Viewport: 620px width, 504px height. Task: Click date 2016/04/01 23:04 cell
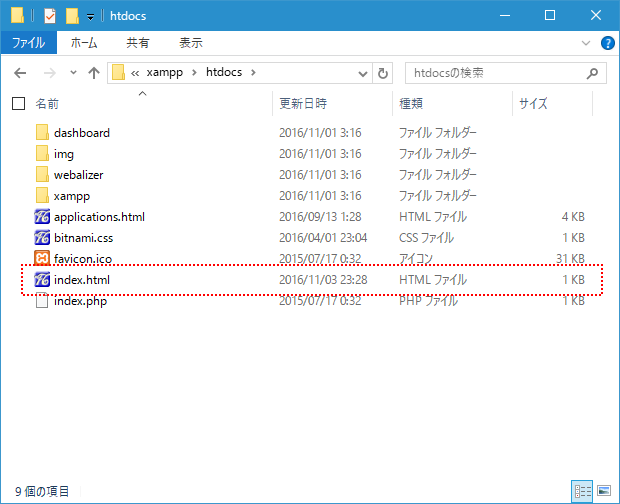323,238
